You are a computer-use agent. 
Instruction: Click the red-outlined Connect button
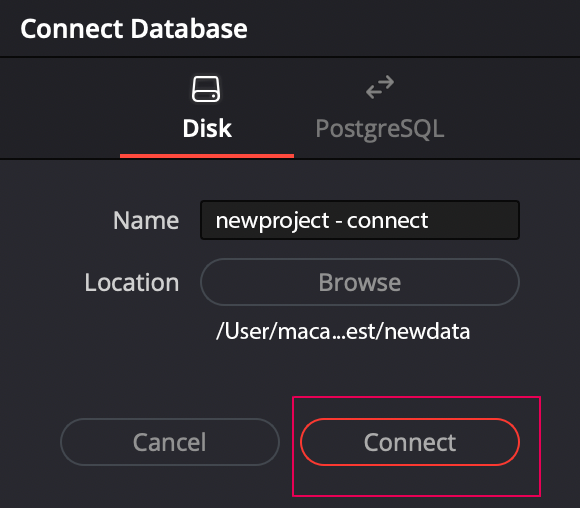pyautogui.click(x=410, y=442)
